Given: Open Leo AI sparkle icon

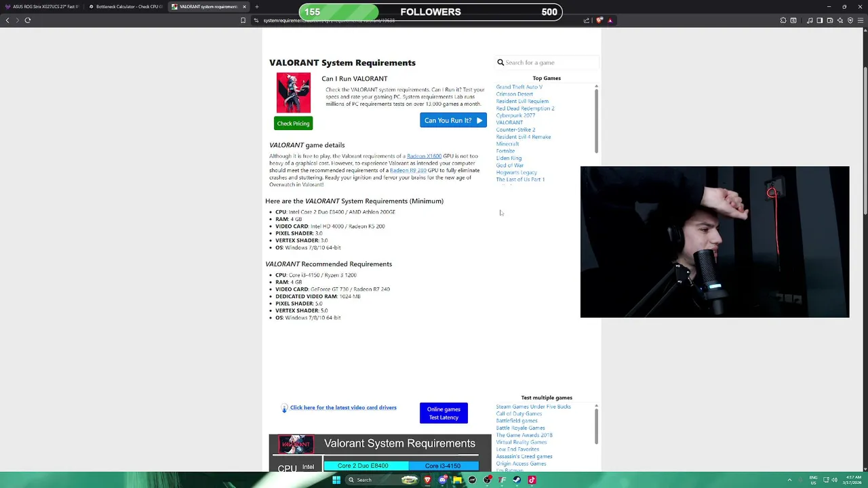Looking at the screenshot, I should tap(840, 20).
